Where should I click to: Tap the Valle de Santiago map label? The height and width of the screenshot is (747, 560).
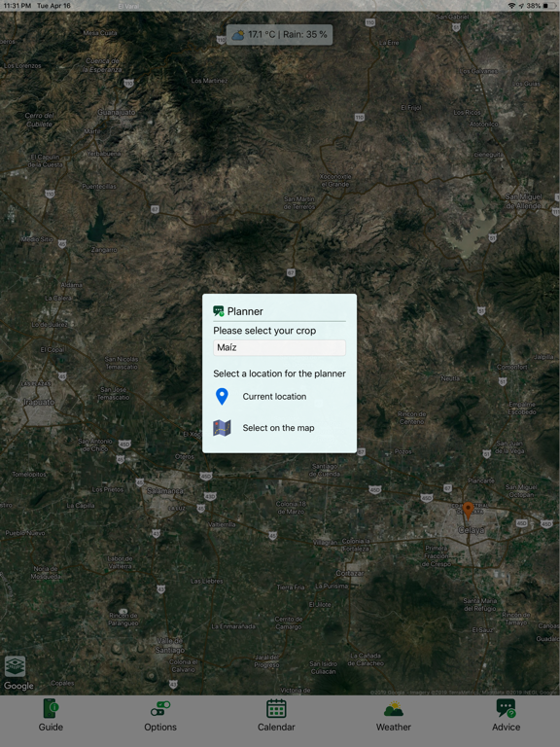pyautogui.click(x=169, y=645)
